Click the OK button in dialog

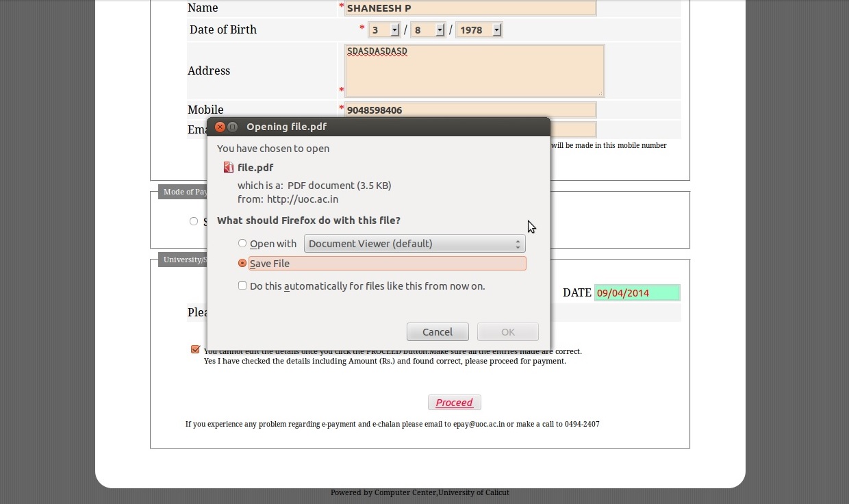pos(507,332)
